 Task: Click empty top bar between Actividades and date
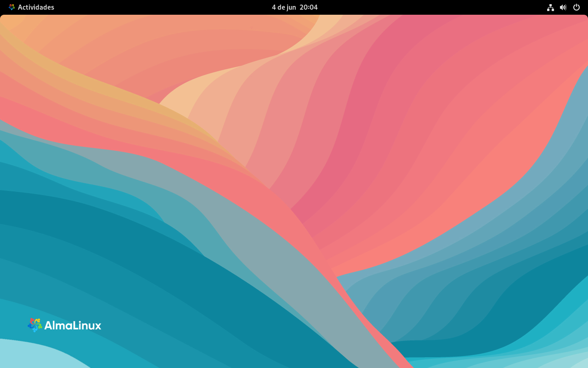click(161, 7)
